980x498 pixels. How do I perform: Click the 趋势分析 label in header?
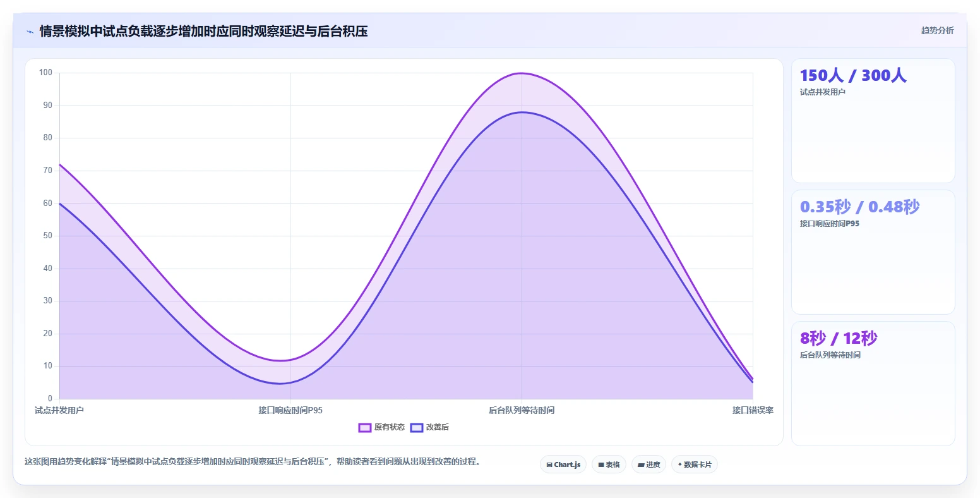938,31
